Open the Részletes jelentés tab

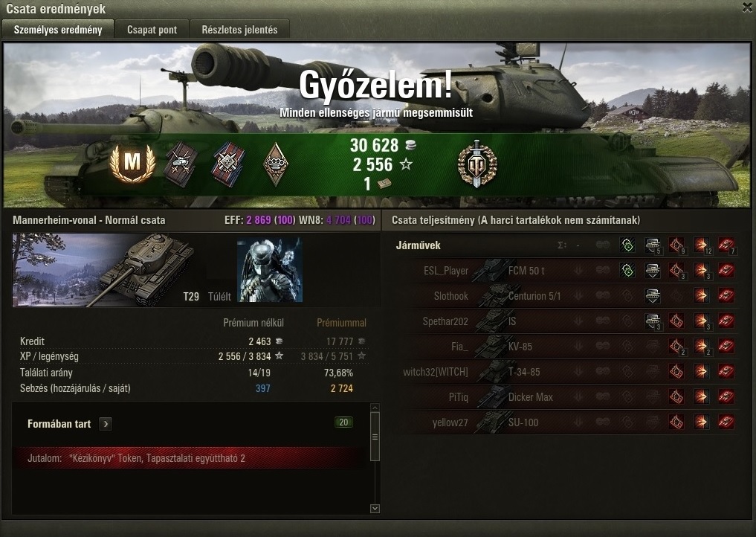click(239, 30)
